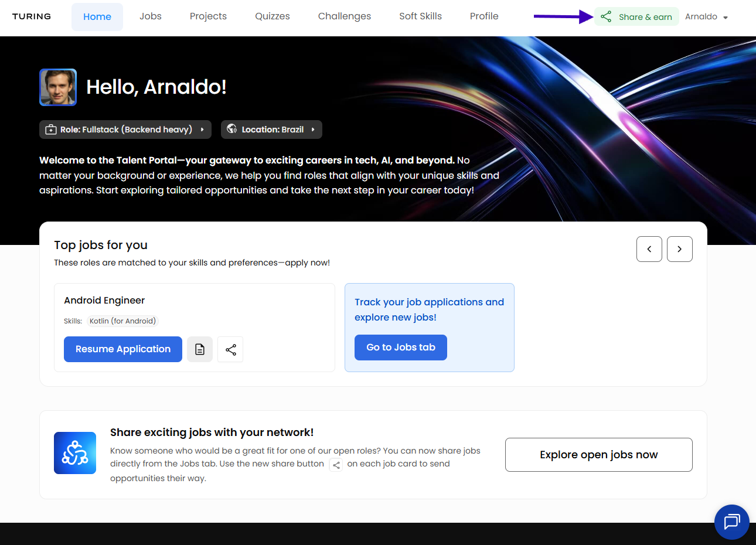Switch to the Jobs tab

tap(150, 16)
